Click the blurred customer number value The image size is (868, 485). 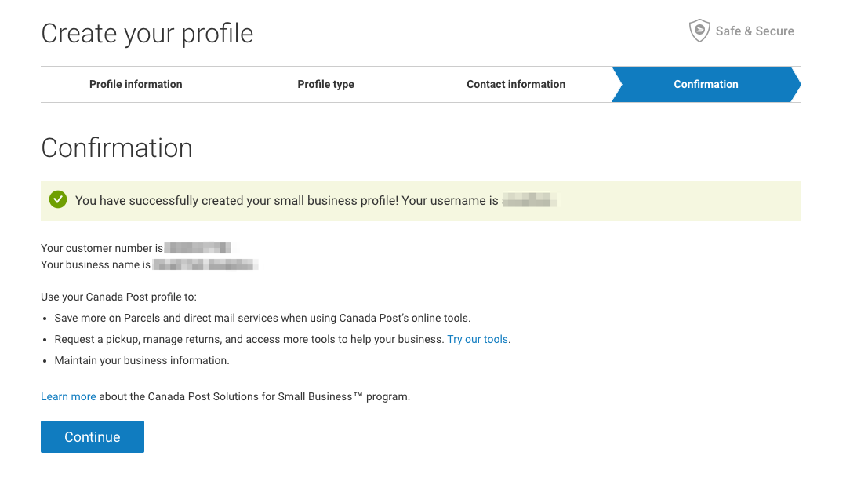point(198,248)
